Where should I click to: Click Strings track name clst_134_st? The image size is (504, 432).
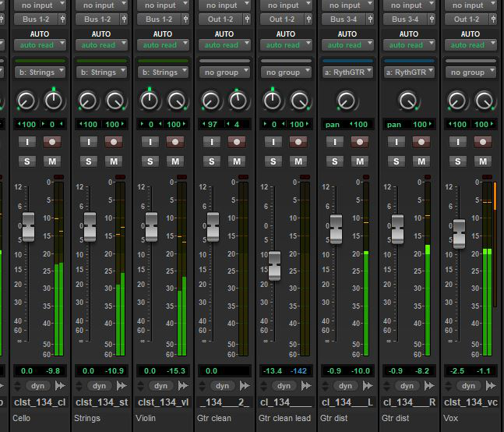pos(101,402)
